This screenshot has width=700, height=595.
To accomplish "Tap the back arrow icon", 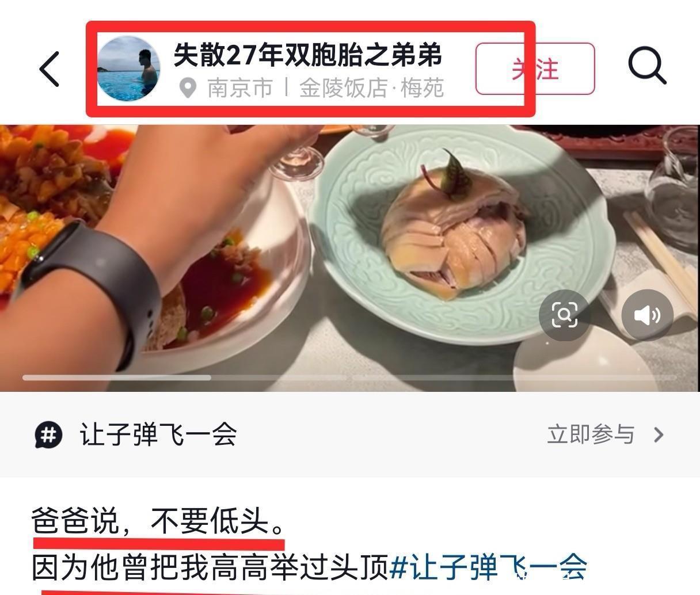I will [50, 69].
